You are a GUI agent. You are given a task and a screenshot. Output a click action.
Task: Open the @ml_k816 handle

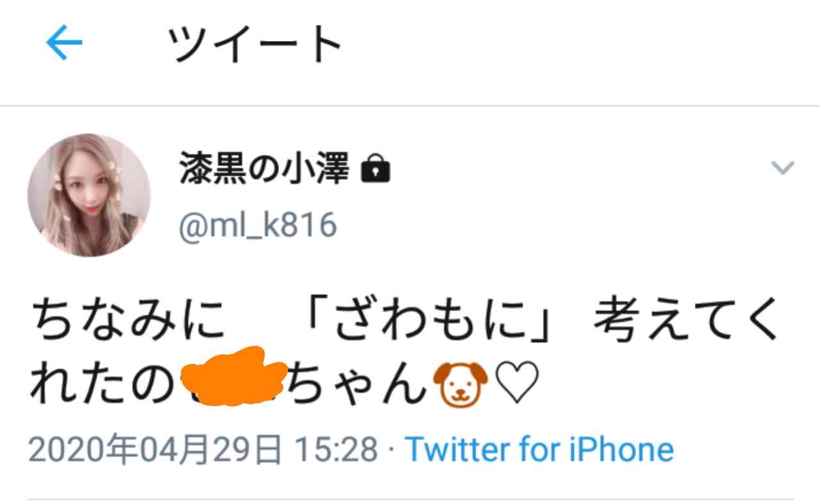point(258,225)
